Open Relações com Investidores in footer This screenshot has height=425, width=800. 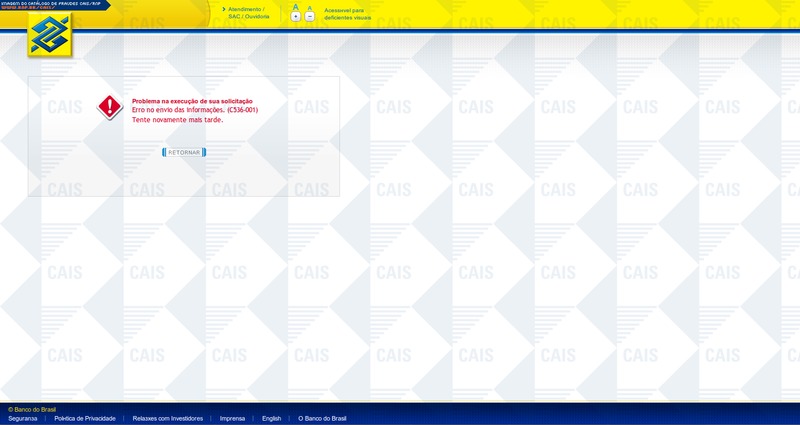(x=167, y=418)
